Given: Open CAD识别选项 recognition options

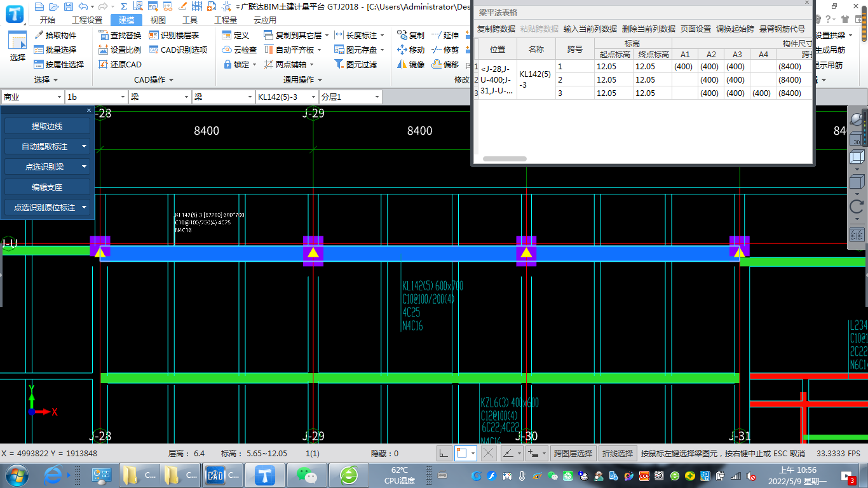Looking at the screenshot, I should [x=179, y=50].
